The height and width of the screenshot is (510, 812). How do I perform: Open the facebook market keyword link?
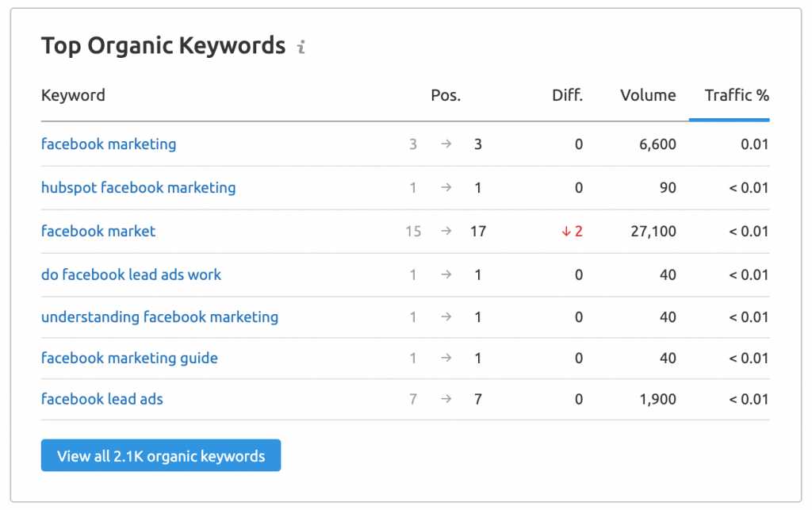(x=98, y=231)
